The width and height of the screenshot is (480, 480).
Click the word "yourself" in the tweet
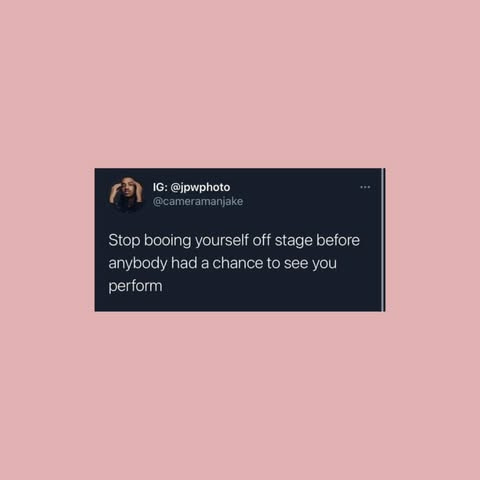click(222, 240)
